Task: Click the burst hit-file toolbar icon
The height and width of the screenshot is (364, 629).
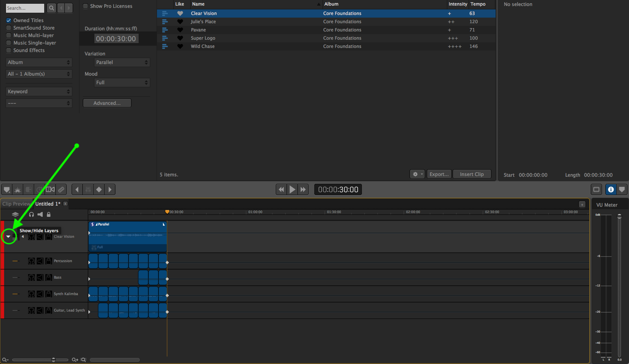Action: point(18,189)
